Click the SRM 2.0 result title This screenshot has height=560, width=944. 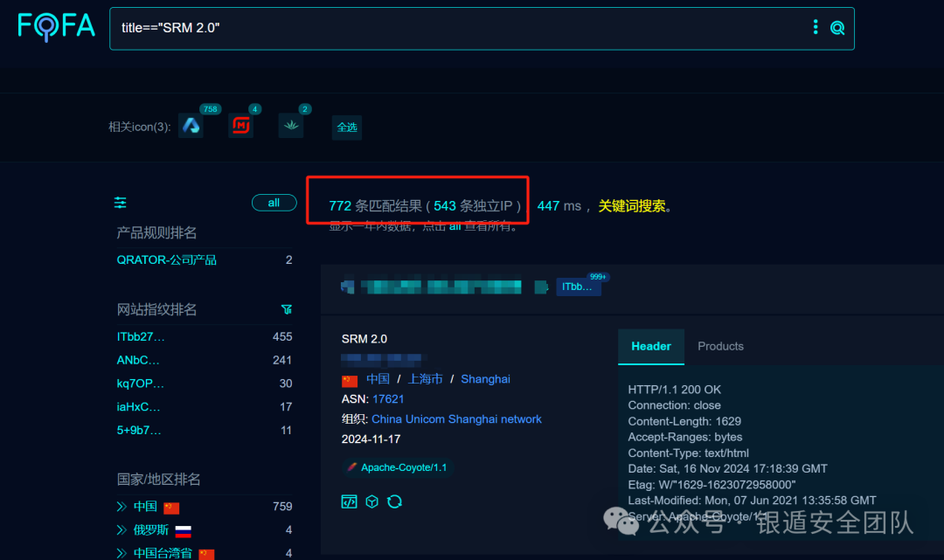(x=364, y=339)
